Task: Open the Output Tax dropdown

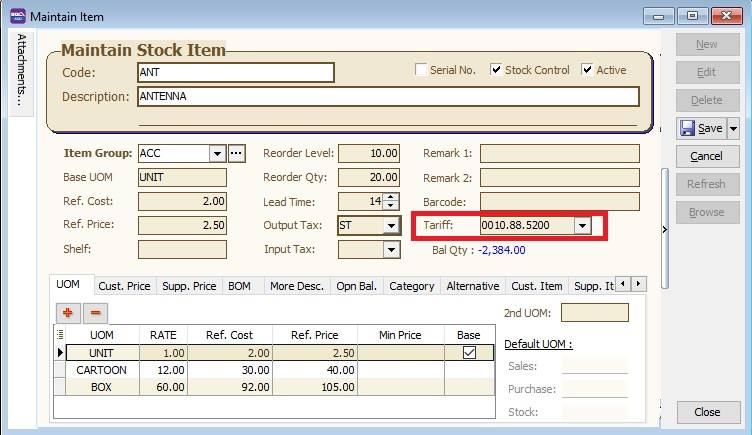Action: coord(391,225)
